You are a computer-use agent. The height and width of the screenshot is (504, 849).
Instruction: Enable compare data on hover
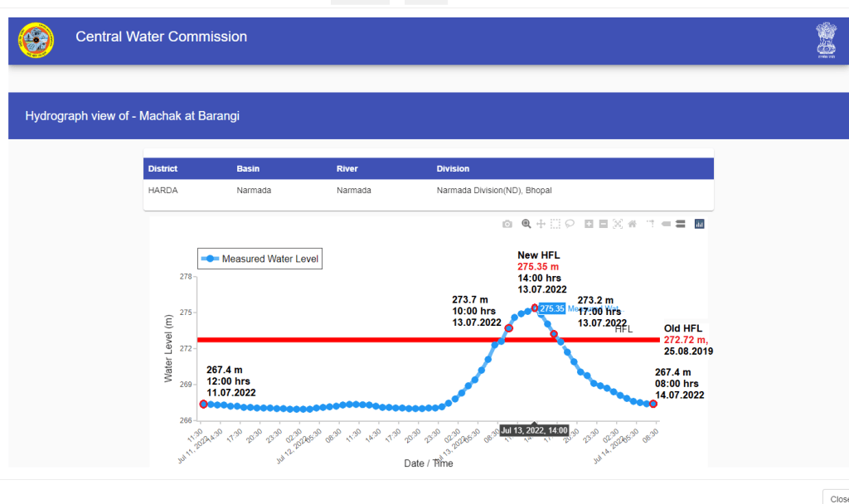(680, 224)
